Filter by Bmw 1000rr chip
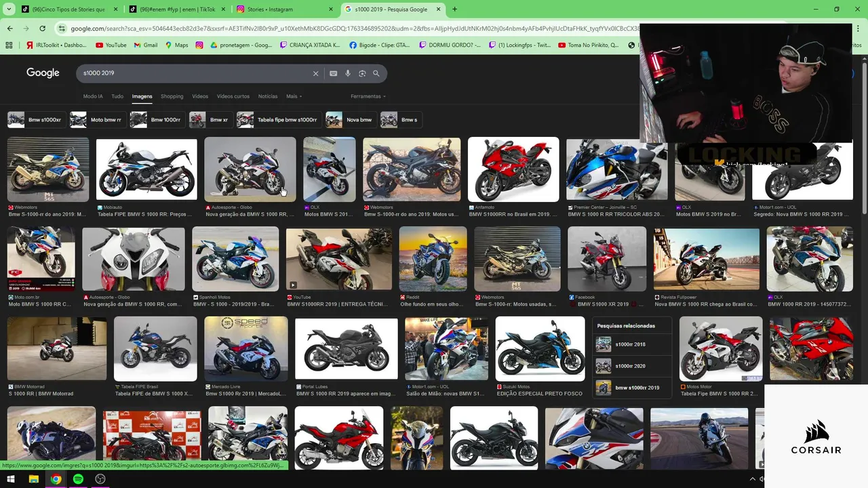Screen dimensions: 868x488 157,120
